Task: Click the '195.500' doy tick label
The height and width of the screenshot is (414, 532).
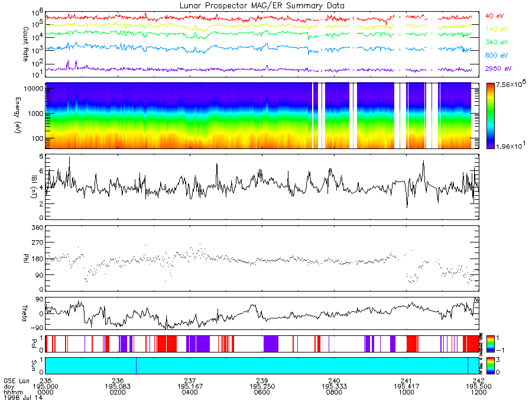Action: click(x=479, y=387)
